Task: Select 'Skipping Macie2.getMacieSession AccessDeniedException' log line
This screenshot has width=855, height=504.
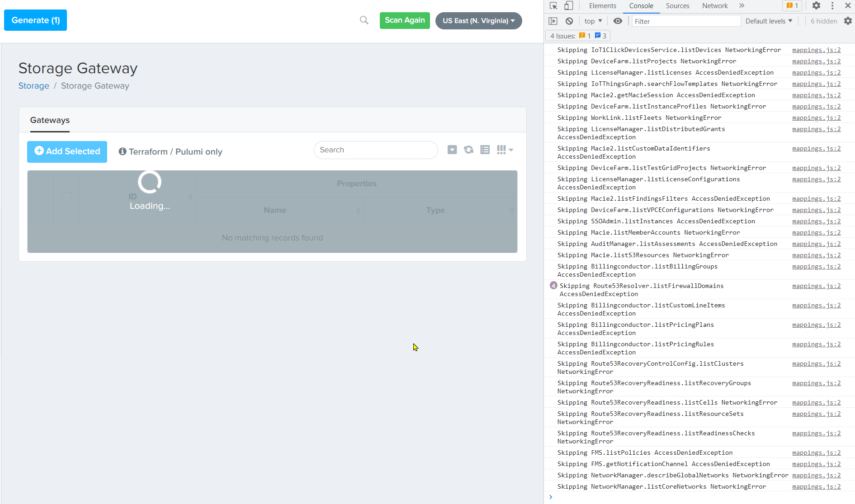Action: (656, 95)
